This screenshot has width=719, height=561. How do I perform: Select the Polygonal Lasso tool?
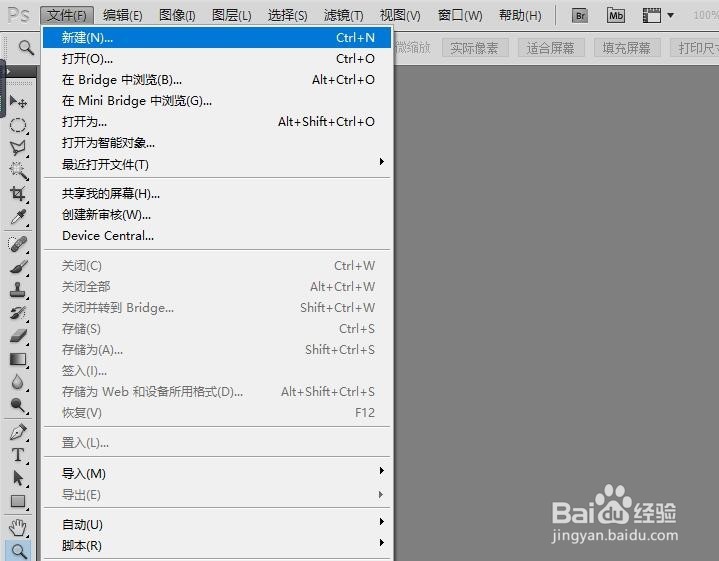[18, 147]
